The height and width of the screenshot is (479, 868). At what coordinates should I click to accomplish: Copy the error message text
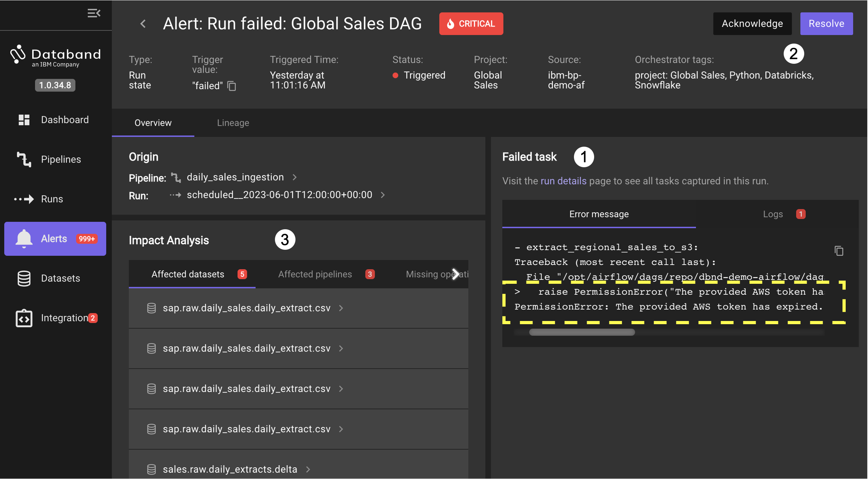point(839,251)
